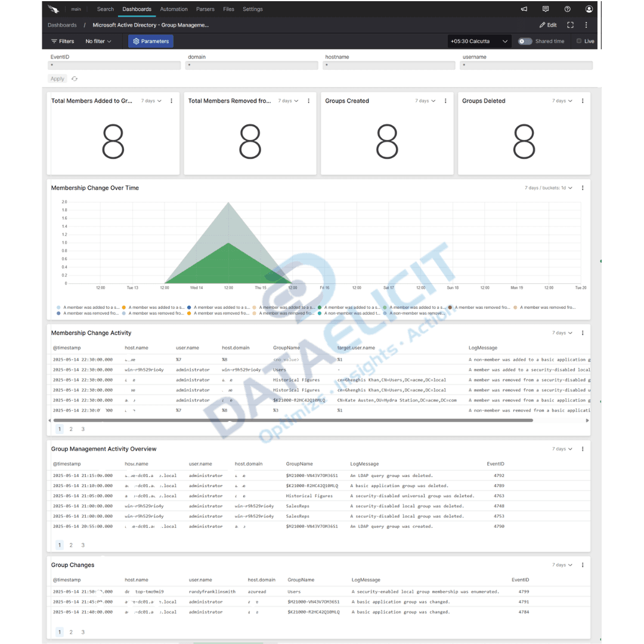The image size is (644, 644).
Task: Expand the 7 days dropdown on Groups Created
Action: pyautogui.click(x=425, y=101)
